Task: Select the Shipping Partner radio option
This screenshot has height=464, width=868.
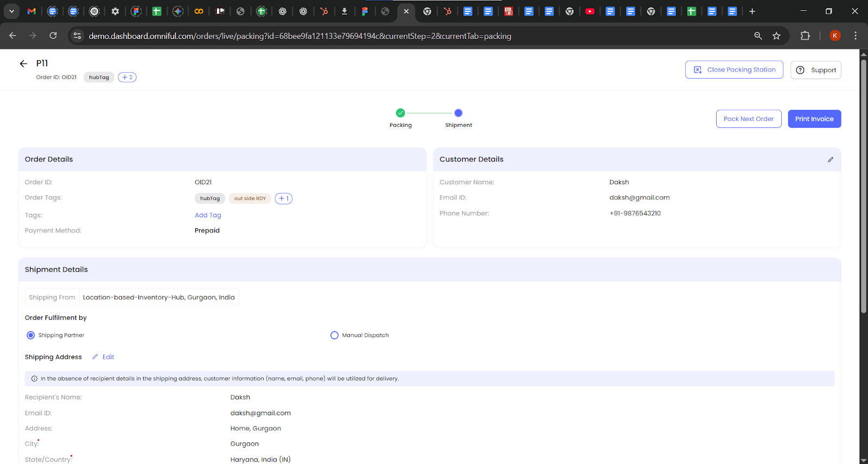Action: 31,336
